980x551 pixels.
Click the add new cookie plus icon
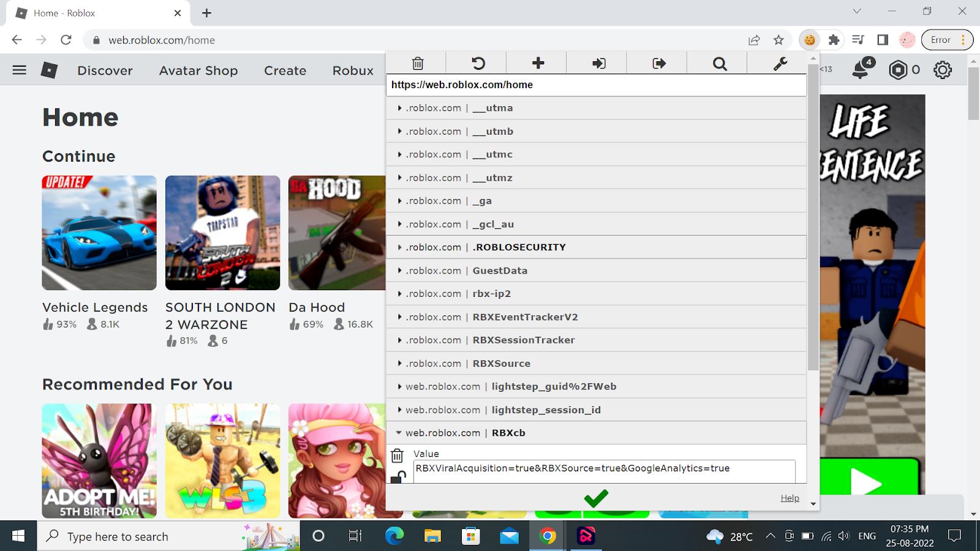[x=538, y=63]
